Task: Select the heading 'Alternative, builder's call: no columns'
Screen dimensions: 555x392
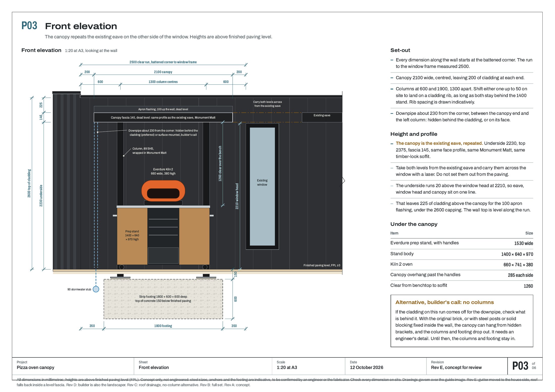Action: point(445,302)
